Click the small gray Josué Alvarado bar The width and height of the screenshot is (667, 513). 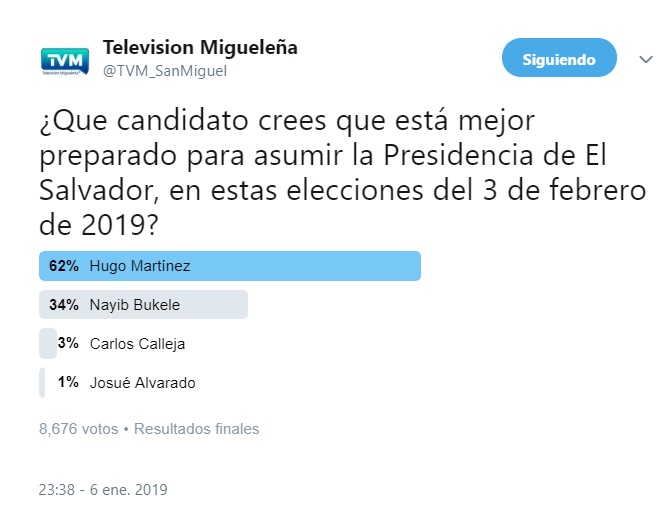coord(42,382)
